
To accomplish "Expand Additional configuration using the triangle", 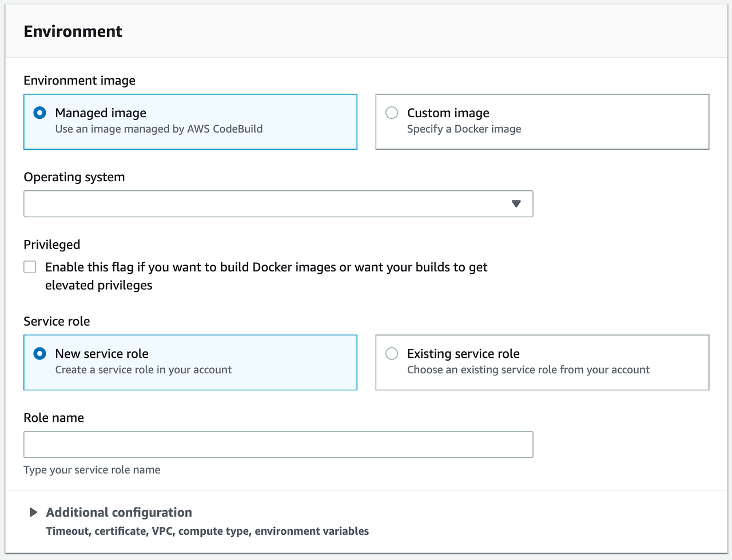I will point(33,512).
